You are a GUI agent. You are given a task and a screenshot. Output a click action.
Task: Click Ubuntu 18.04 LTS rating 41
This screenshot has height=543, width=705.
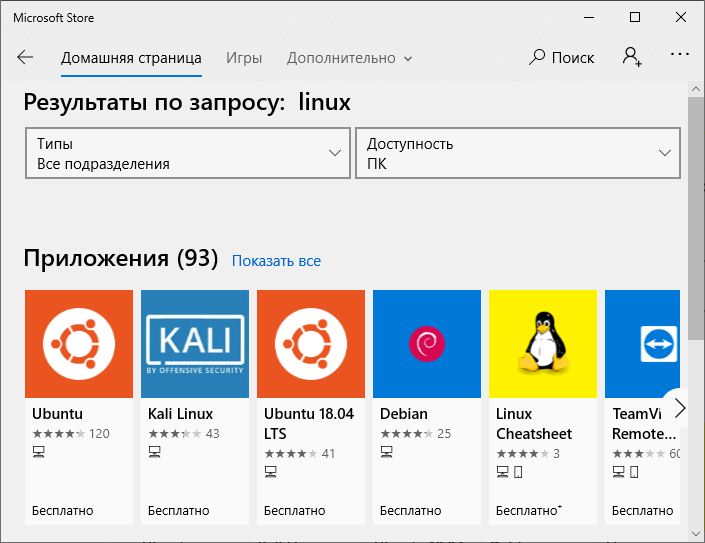click(299, 453)
